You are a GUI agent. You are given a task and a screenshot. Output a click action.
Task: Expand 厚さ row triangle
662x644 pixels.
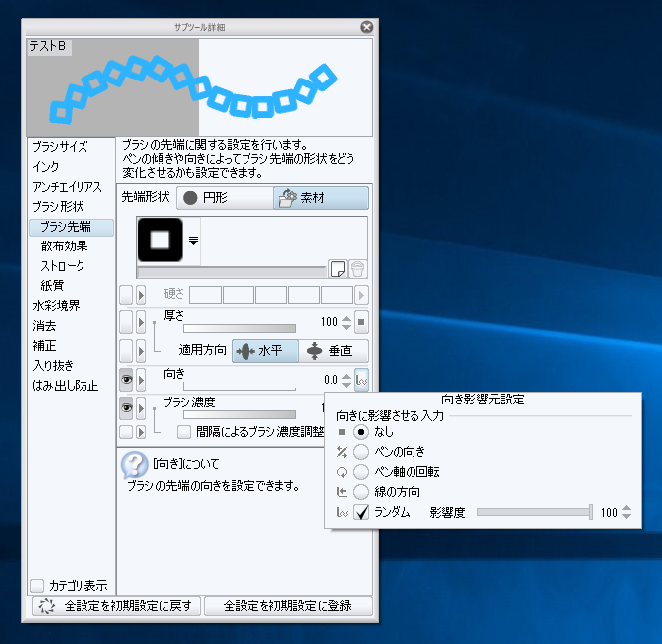pos(141,323)
